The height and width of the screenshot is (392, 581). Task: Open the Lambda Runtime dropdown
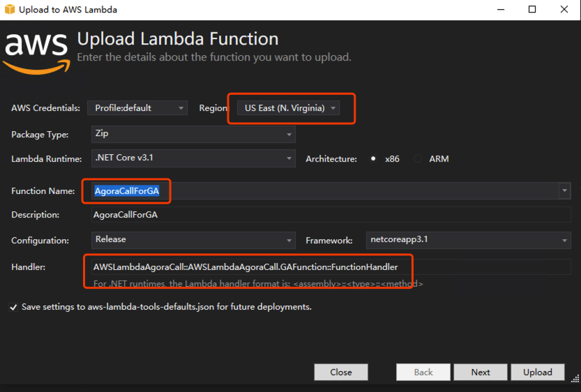tap(193, 158)
